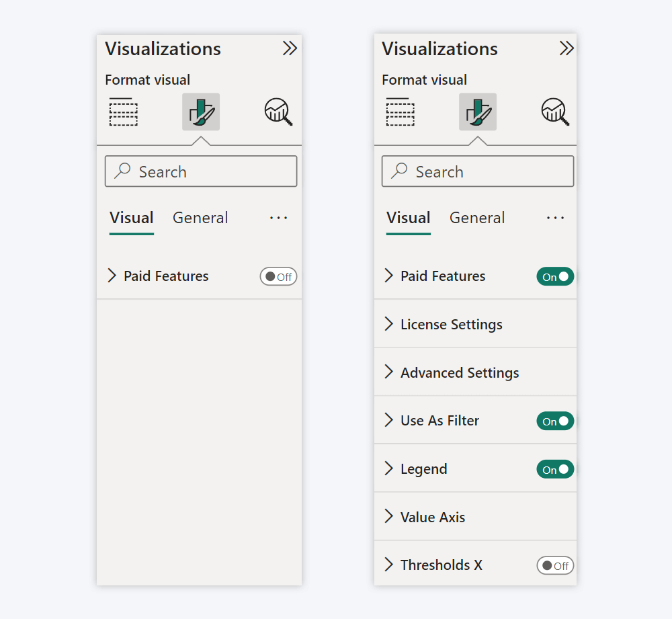
Task: Open the ellipsis overflow menu
Action: [278, 218]
